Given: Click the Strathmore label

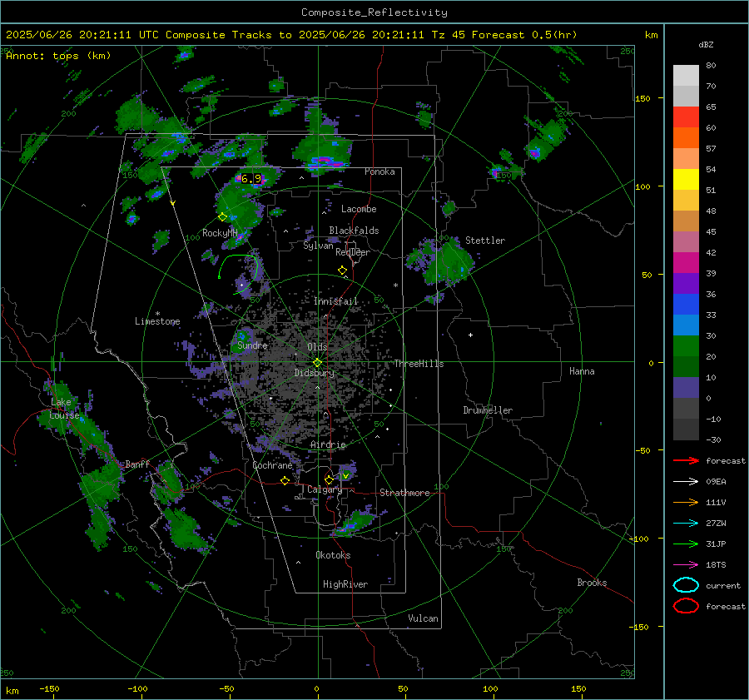Looking at the screenshot, I should (x=404, y=493).
